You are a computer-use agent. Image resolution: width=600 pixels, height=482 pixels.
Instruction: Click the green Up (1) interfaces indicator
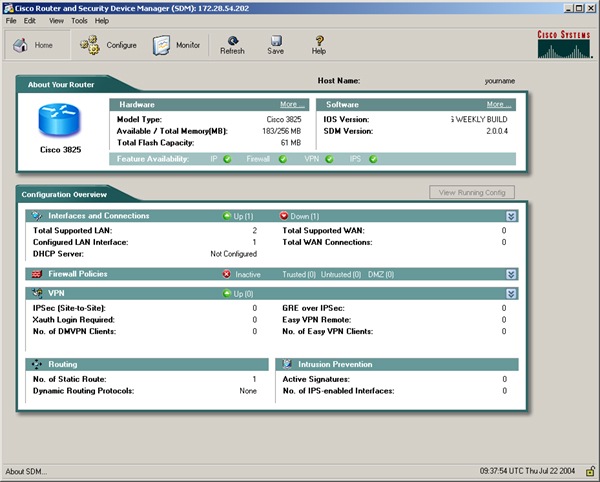[x=238, y=216]
